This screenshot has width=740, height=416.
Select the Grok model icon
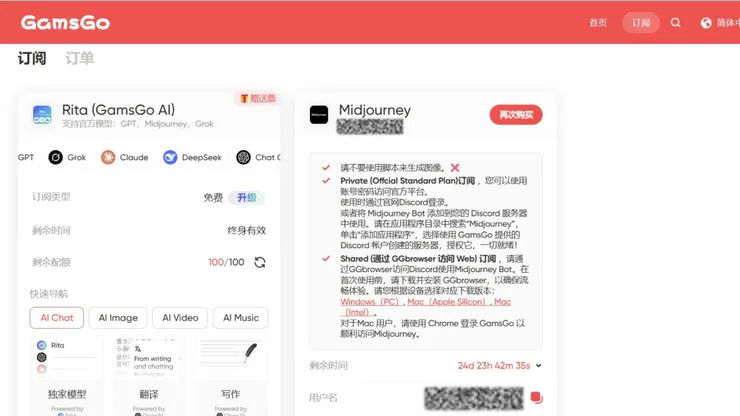click(56, 157)
